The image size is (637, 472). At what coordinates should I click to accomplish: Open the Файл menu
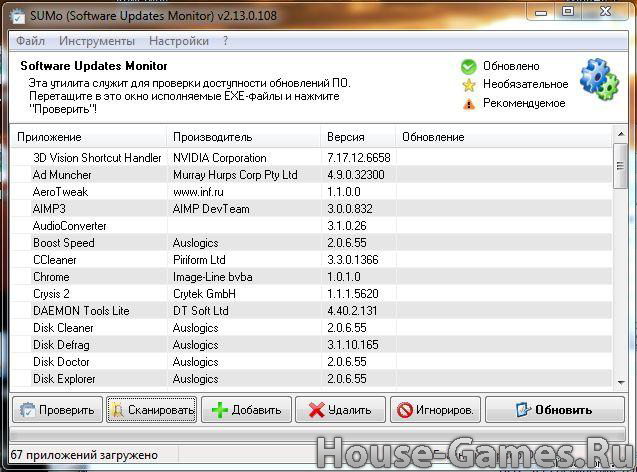(30, 41)
